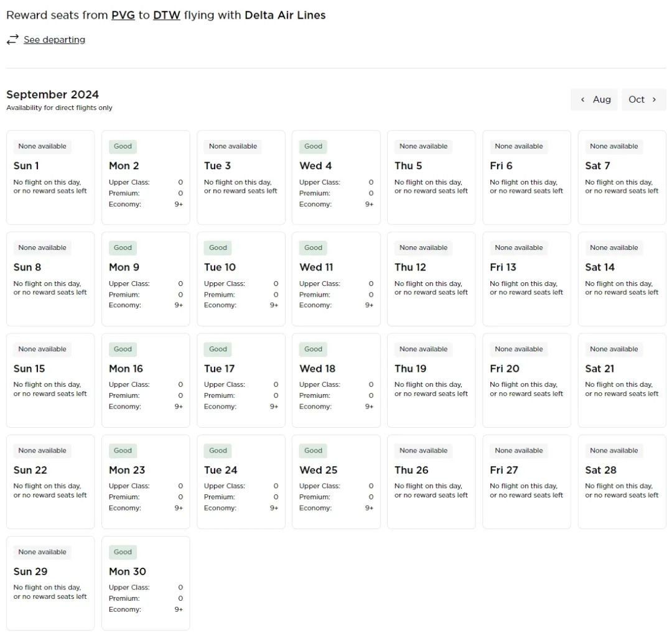Screen dimensions: 672x638
Task: Select the Mon 2 date card
Action: (146, 177)
